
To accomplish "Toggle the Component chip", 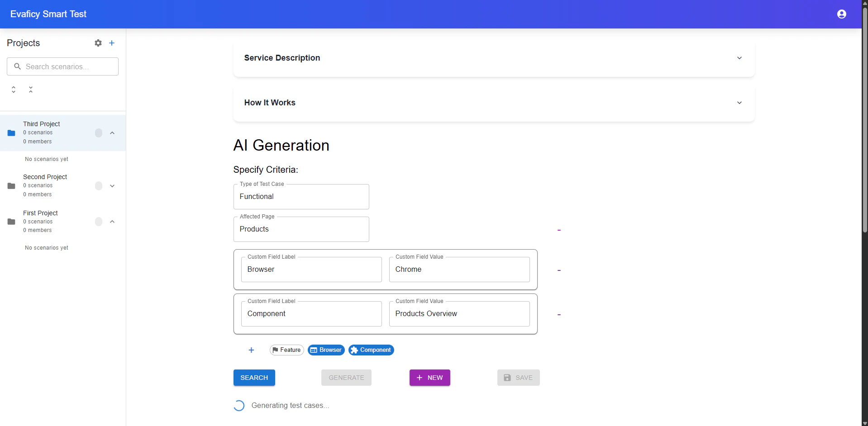I will click(x=371, y=350).
